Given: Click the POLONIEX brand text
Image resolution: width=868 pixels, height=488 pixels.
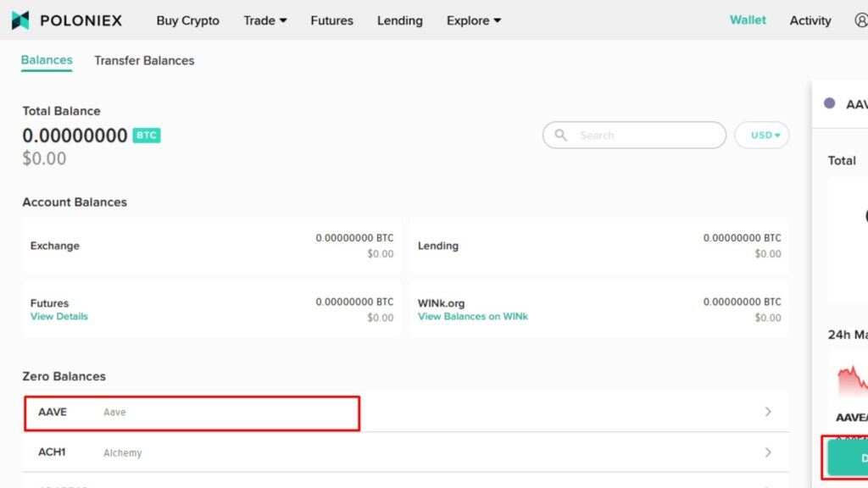Looking at the screenshot, I should pos(81,20).
